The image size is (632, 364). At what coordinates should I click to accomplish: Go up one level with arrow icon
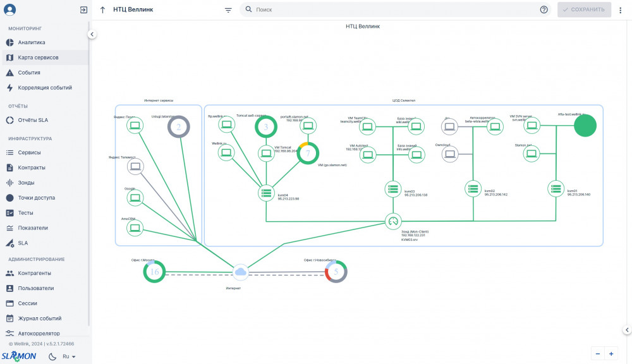pos(103,9)
